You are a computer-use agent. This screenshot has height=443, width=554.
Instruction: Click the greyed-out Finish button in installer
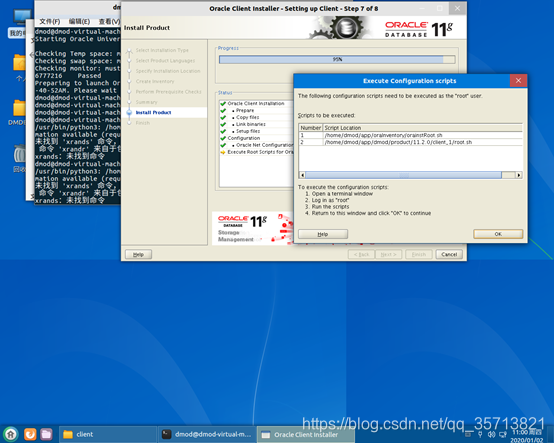419,254
